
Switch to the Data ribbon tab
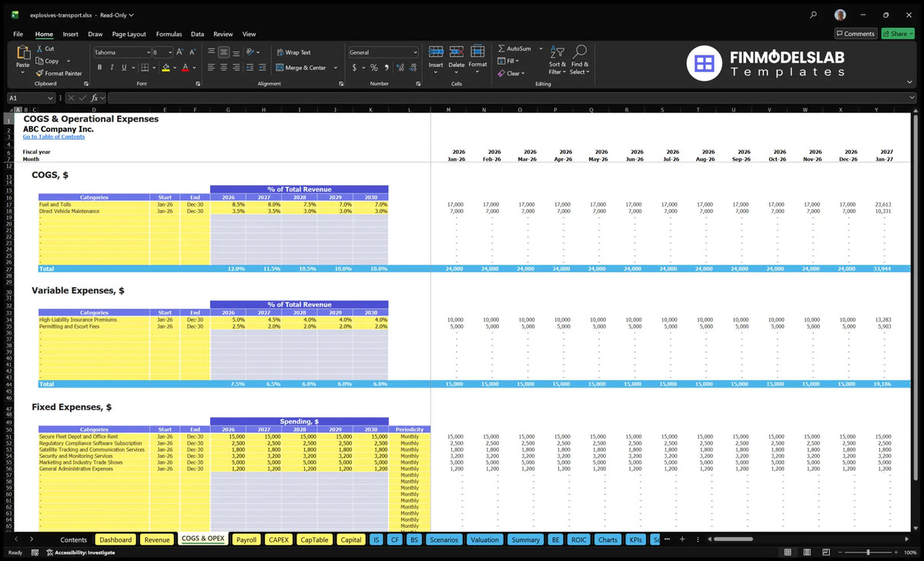click(197, 34)
